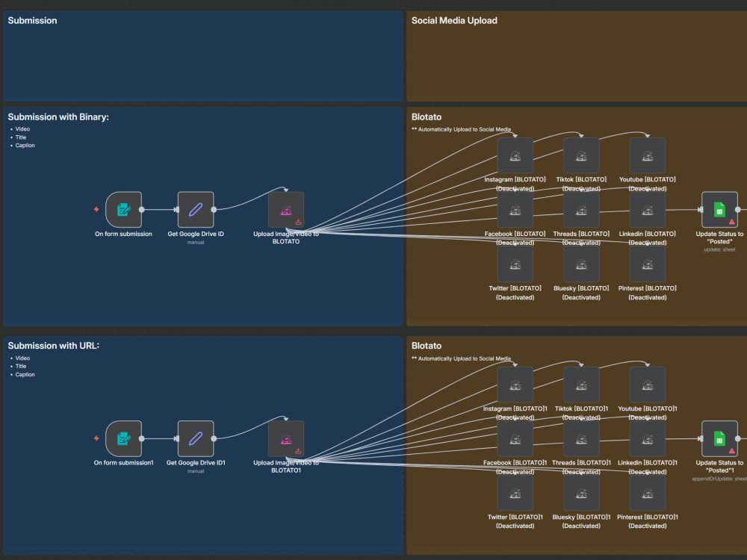
Task: Open the Facebook [BLOTATO] node
Action: [x=515, y=210]
